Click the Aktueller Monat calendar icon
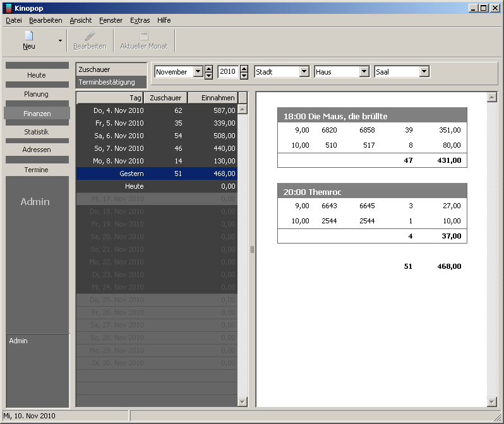The height and width of the screenshot is (424, 504). click(144, 36)
